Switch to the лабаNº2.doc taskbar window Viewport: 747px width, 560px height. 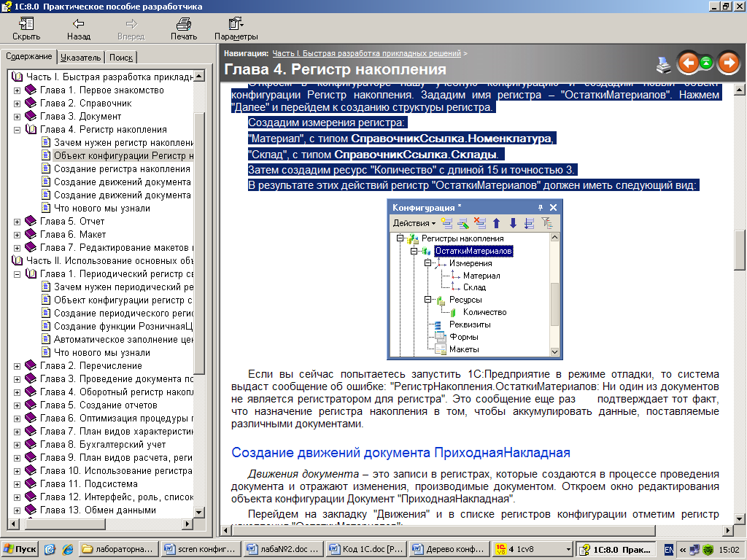281,549
